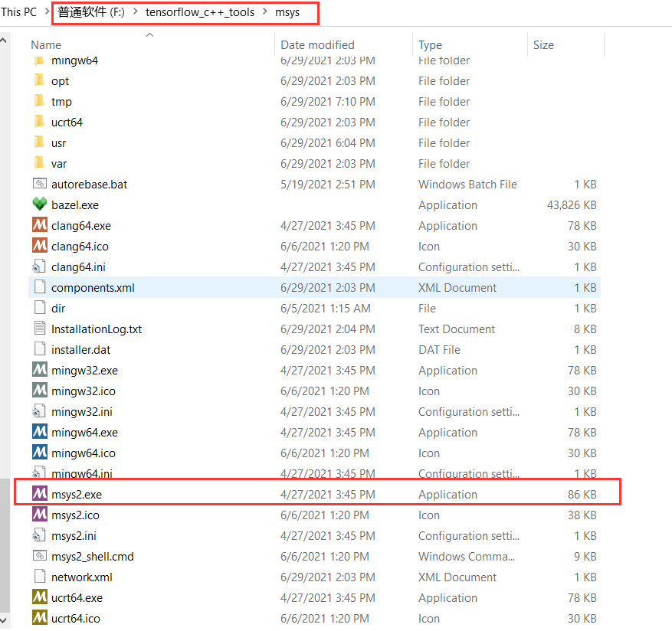
Task: Click the olive ucrt64.exe icon
Action: click(x=39, y=597)
